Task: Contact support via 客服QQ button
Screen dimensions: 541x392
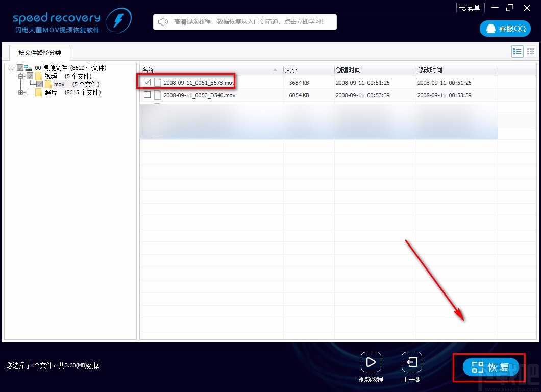Action: click(505, 29)
